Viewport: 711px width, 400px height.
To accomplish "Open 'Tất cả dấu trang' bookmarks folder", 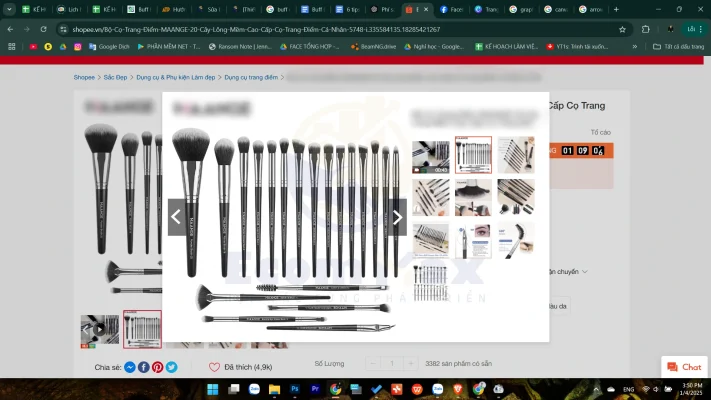I will coord(678,46).
